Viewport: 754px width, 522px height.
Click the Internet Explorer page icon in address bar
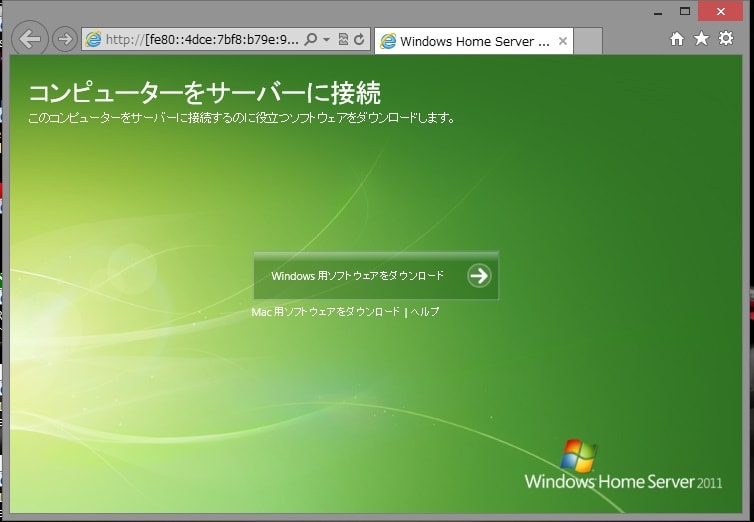[x=93, y=39]
